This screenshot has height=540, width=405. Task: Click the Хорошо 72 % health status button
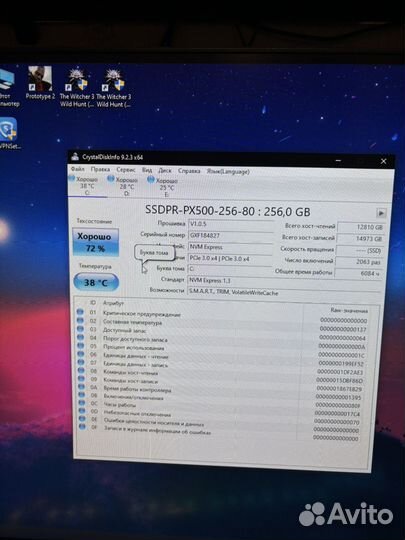[x=95, y=242]
